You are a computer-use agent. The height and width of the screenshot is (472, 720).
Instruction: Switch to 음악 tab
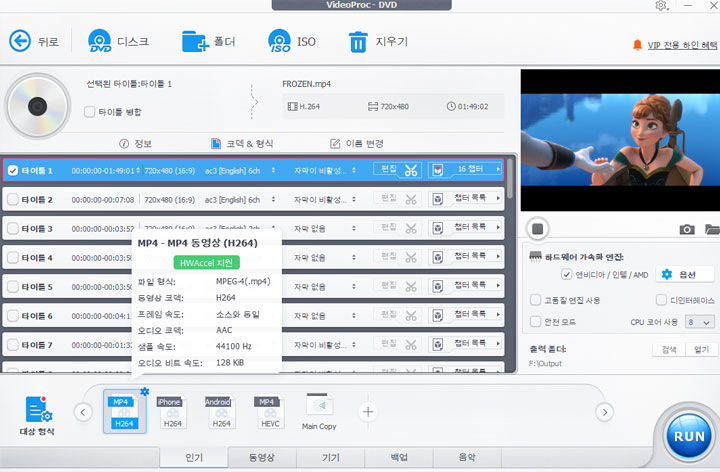pyautogui.click(x=467, y=458)
